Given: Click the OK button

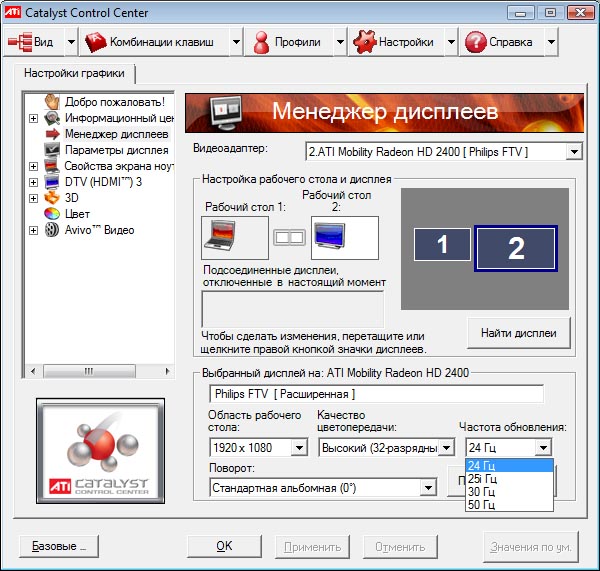Looking at the screenshot, I should click(x=224, y=546).
